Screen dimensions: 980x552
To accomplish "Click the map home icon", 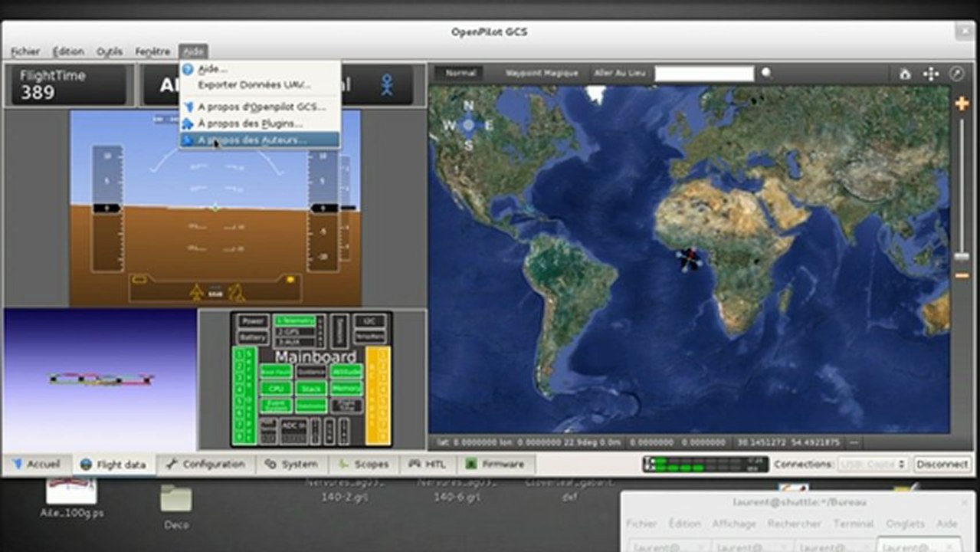I will 905,74.
